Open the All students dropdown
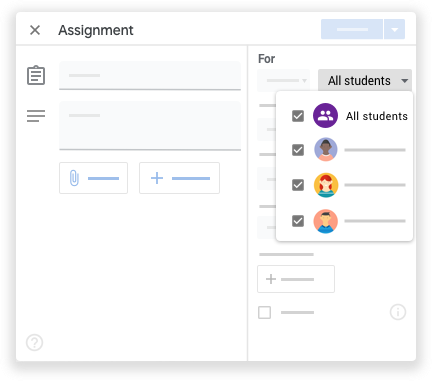432x381 pixels. coord(365,80)
